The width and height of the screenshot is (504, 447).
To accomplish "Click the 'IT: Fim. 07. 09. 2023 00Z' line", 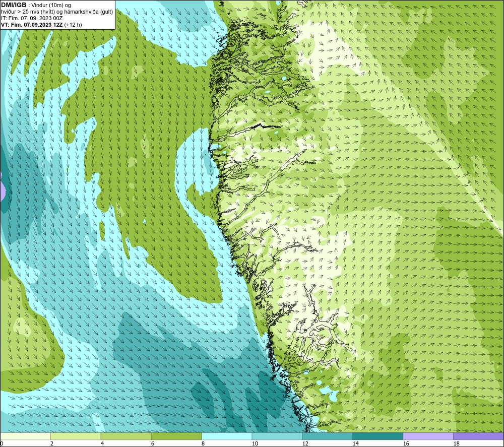I will click(x=32, y=18).
